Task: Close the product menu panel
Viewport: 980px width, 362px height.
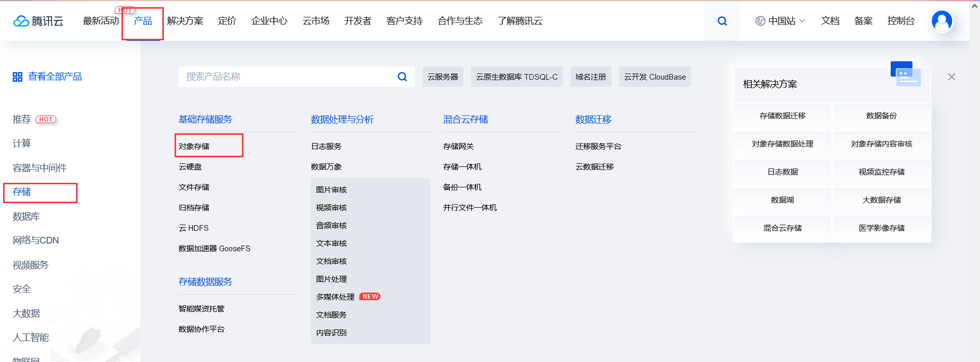Action: click(951, 77)
